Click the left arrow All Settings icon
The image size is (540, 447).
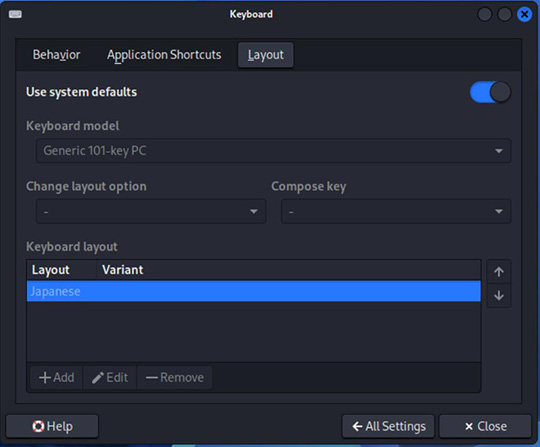pos(357,426)
